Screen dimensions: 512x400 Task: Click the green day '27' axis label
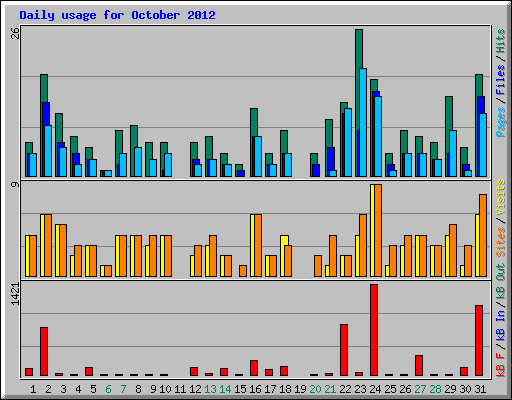420,389
